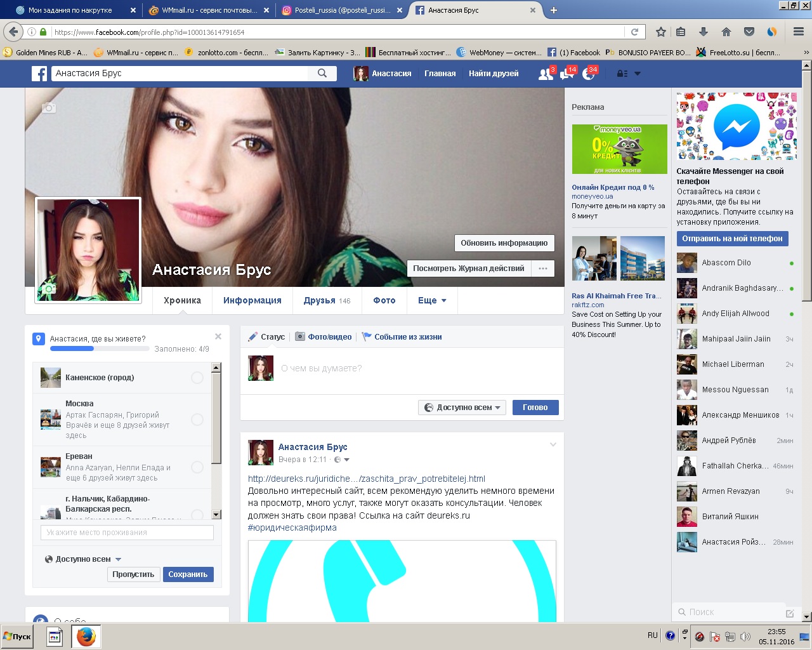Click the search magnifier button in Facebook bar
Image resolution: width=812 pixels, height=650 pixels.
point(322,74)
